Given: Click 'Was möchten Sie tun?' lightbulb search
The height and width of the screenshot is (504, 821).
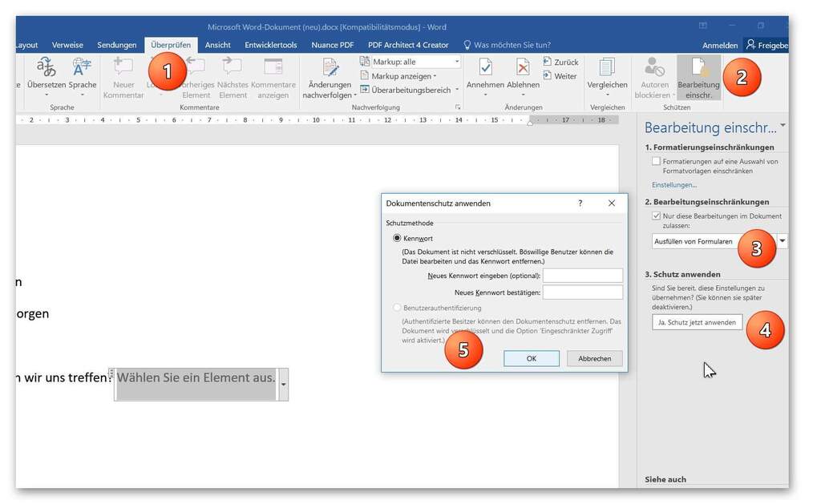Looking at the screenshot, I should point(507,45).
